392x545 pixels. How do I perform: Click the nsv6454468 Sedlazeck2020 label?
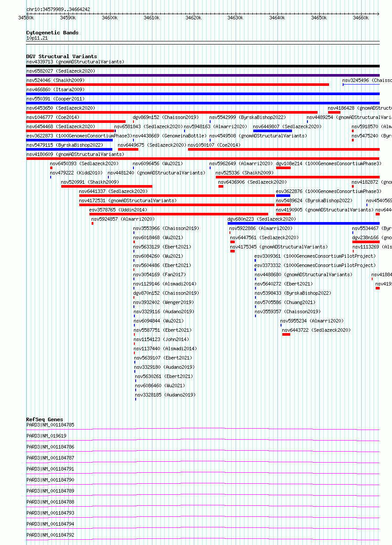[x=61, y=126]
